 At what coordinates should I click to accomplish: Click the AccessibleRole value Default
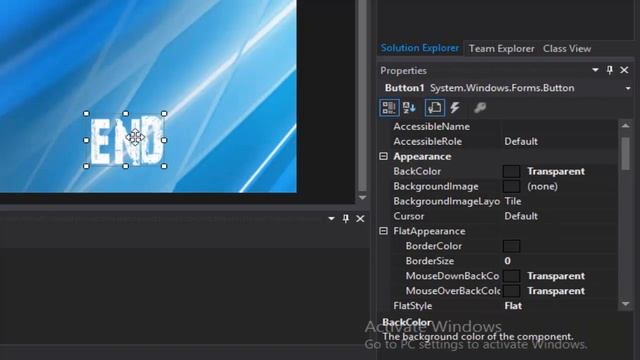coord(521,142)
